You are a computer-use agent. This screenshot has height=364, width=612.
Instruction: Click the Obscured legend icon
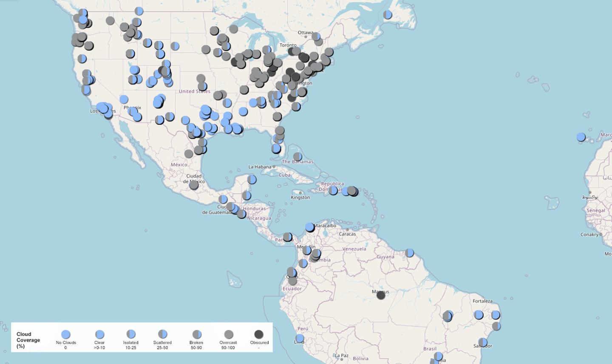pos(259,335)
